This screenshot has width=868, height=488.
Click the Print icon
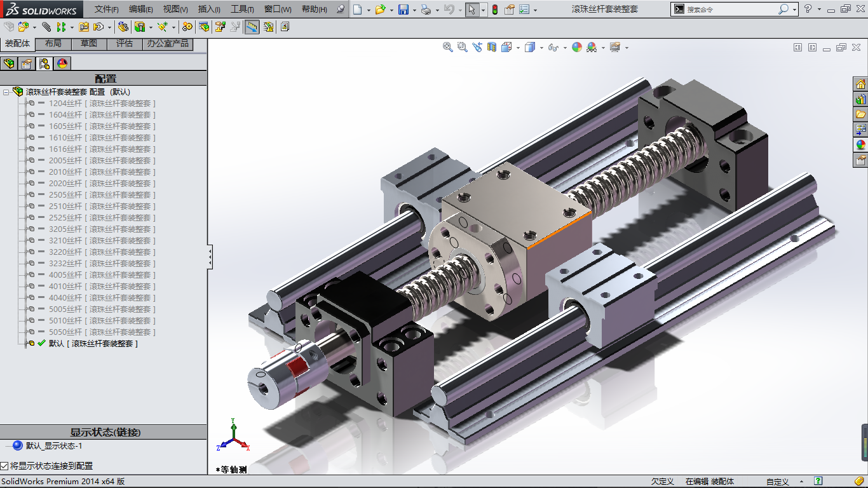click(426, 10)
